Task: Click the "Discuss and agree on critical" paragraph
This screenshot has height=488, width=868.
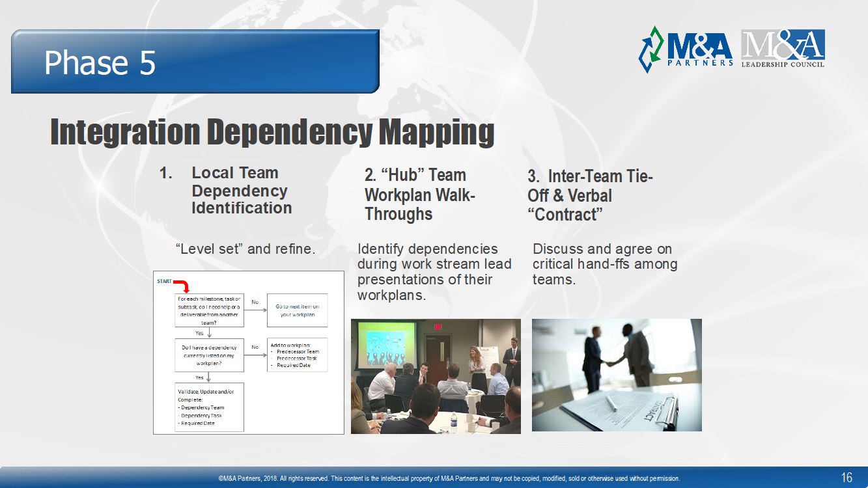Action: point(605,264)
